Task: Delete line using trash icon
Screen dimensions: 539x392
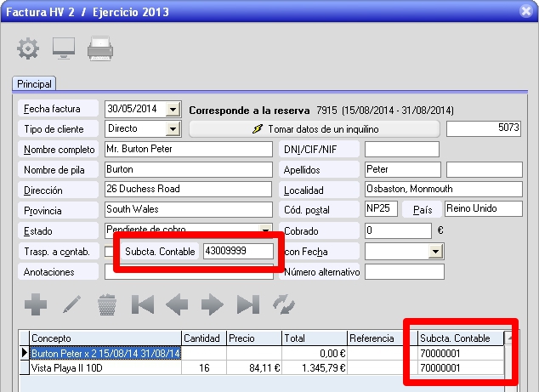Action: pyautogui.click(x=107, y=304)
